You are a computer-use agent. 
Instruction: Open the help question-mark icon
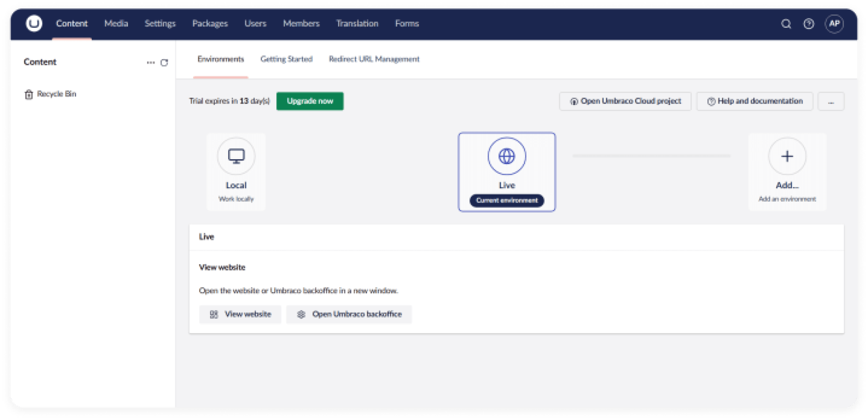(808, 24)
